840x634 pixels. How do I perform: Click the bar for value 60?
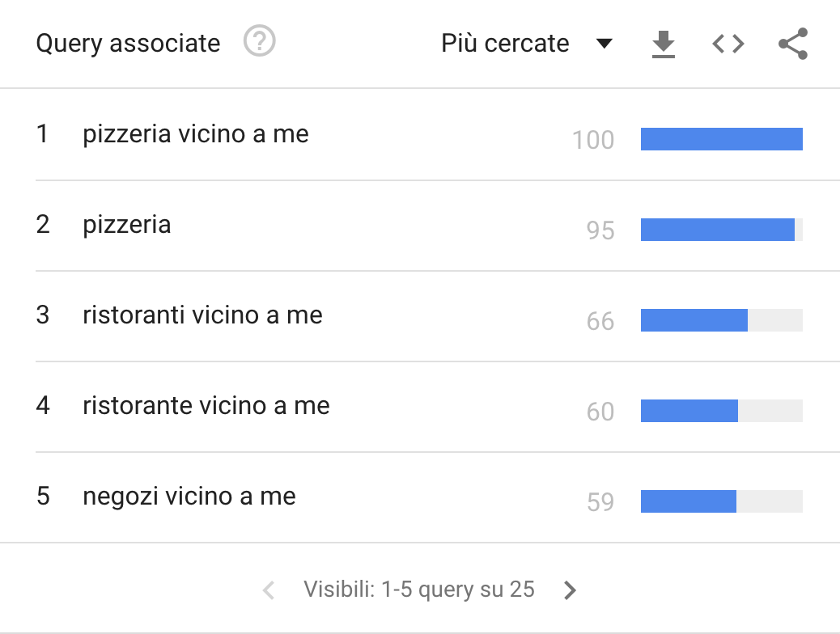pos(689,411)
